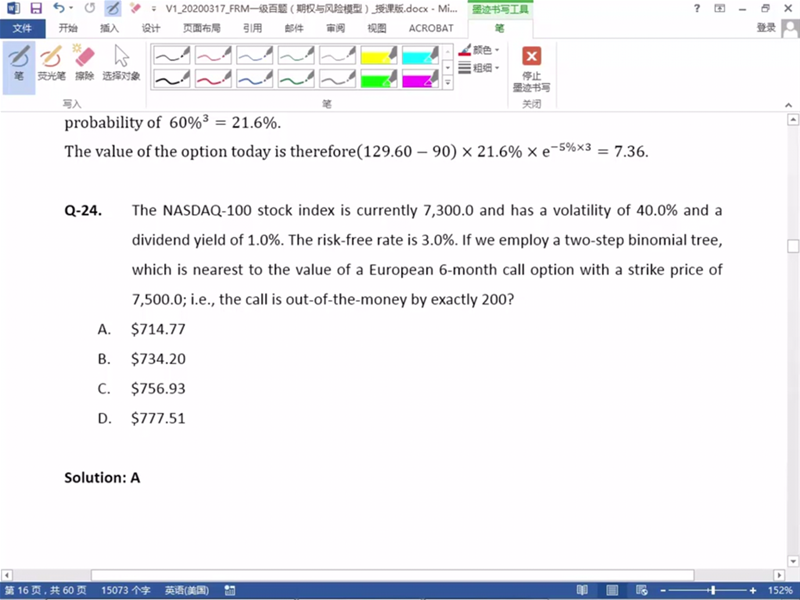Click the horizontal scrollbar right arrow

point(779,575)
